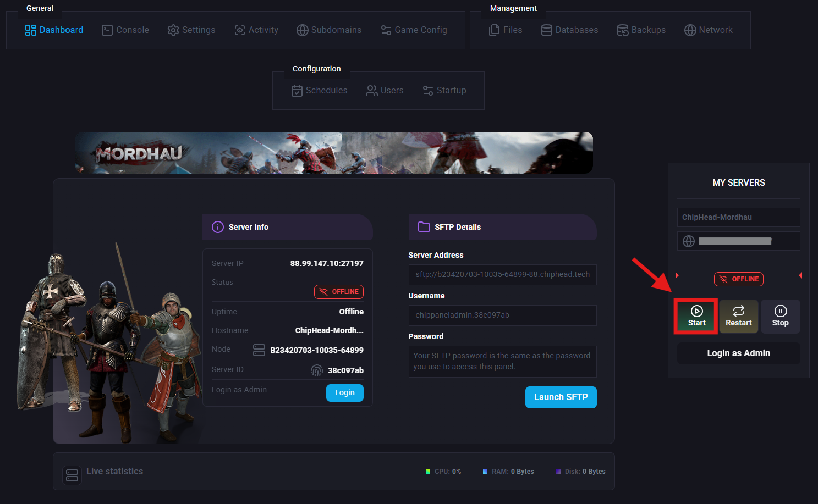Click the Username field chippaneladmin.38c097ab
Image resolution: width=818 pixels, height=504 pixels.
(x=503, y=315)
